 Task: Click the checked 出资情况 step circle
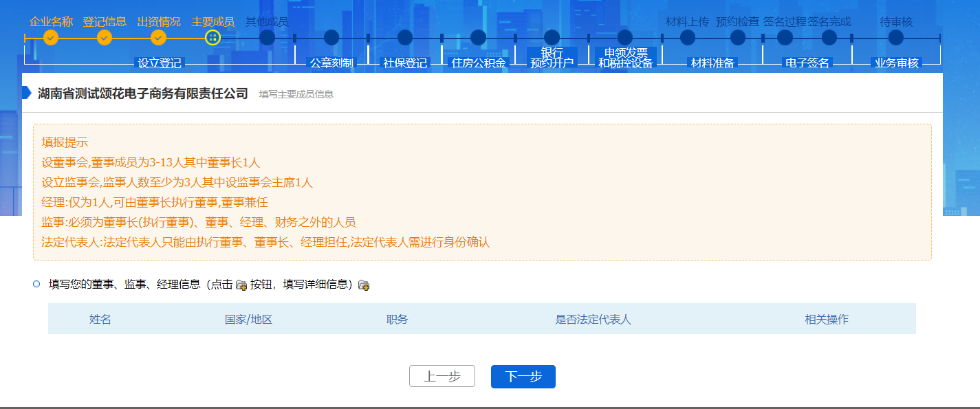[159, 37]
